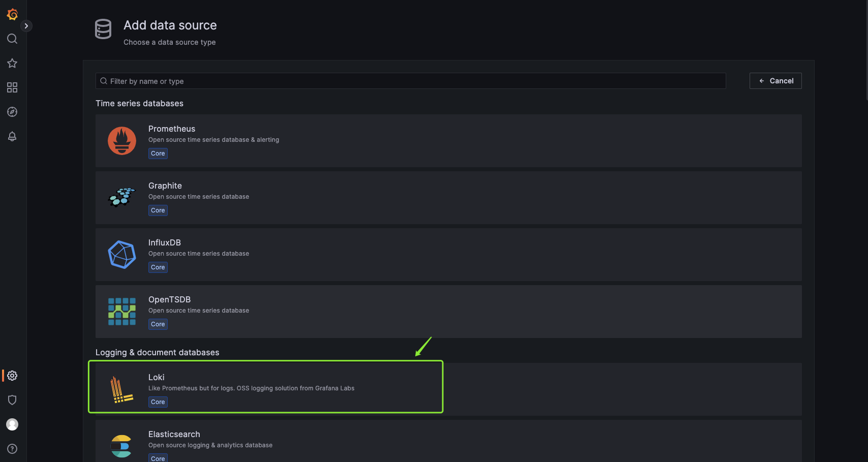This screenshot has height=462, width=868.
Task: Open the user profile avatar
Action: (x=12, y=424)
